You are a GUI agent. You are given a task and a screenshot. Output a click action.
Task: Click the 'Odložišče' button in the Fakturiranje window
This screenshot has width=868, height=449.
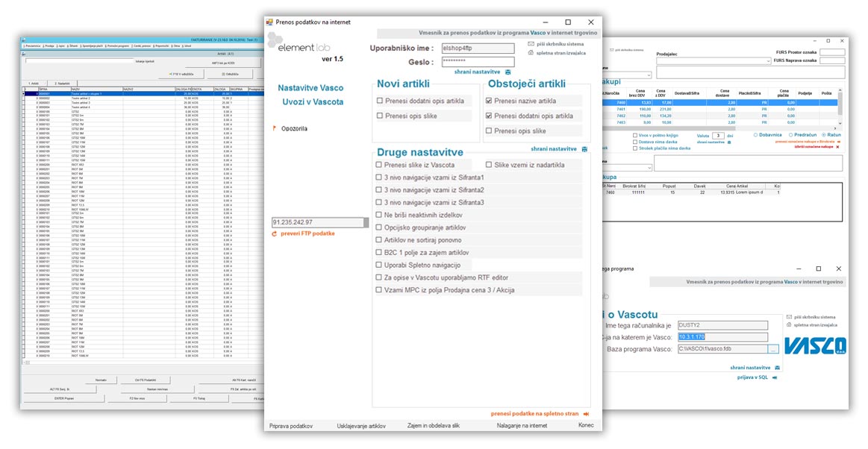click(x=231, y=74)
